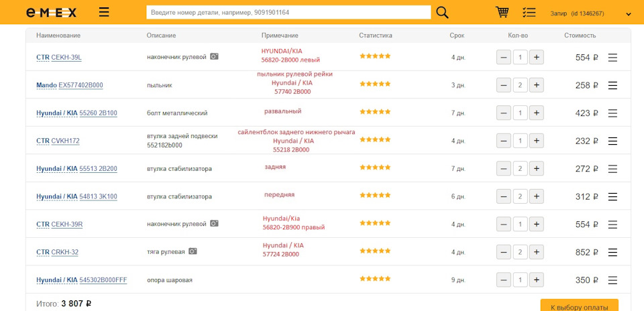Click the Срок column header
This screenshot has width=644, height=311.
[x=457, y=36]
